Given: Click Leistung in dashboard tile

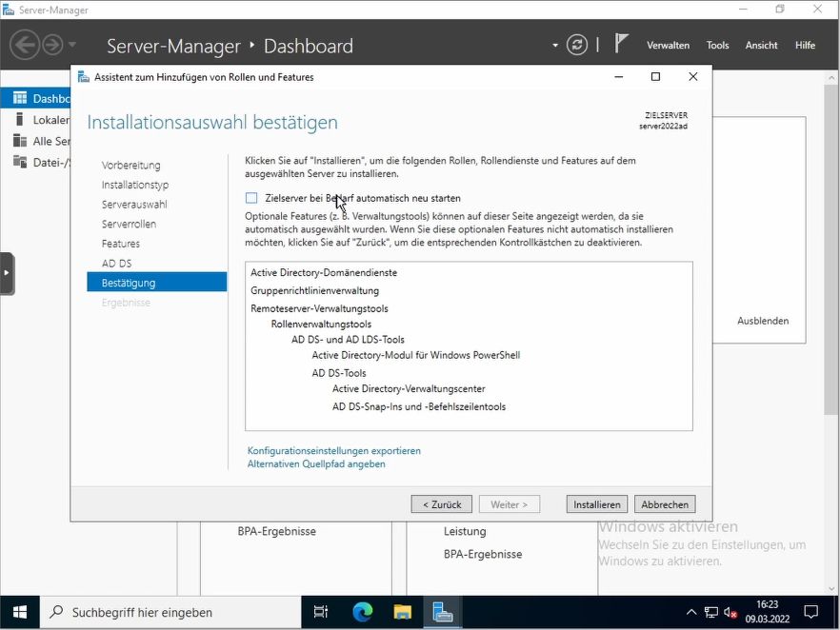Looking at the screenshot, I should pyautogui.click(x=465, y=531).
